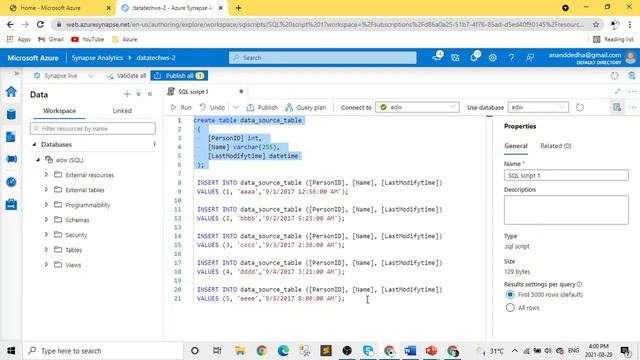Click the top-right refresh icon
Image resolution: width=640 pixels, height=360 pixels.
[x=615, y=76]
